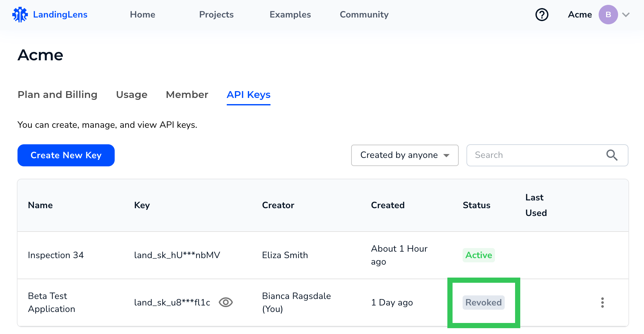Open the help question mark icon
The image size is (644, 334).
(542, 15)
